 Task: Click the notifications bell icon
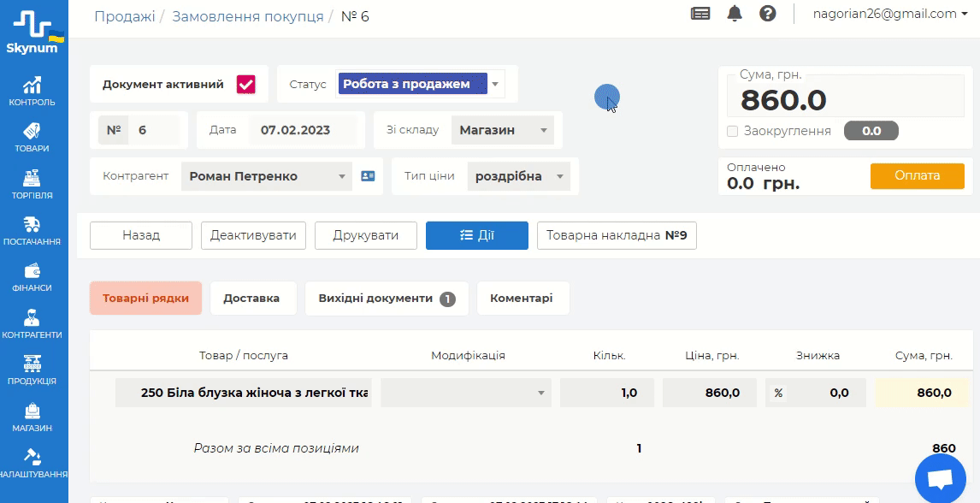pyautogui.click(x=735, y=14)
